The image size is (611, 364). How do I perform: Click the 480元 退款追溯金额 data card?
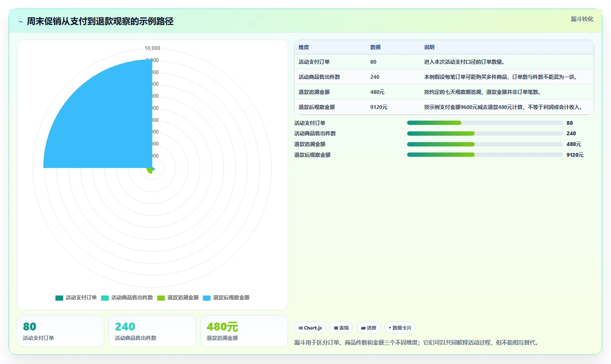click(244, 331)
